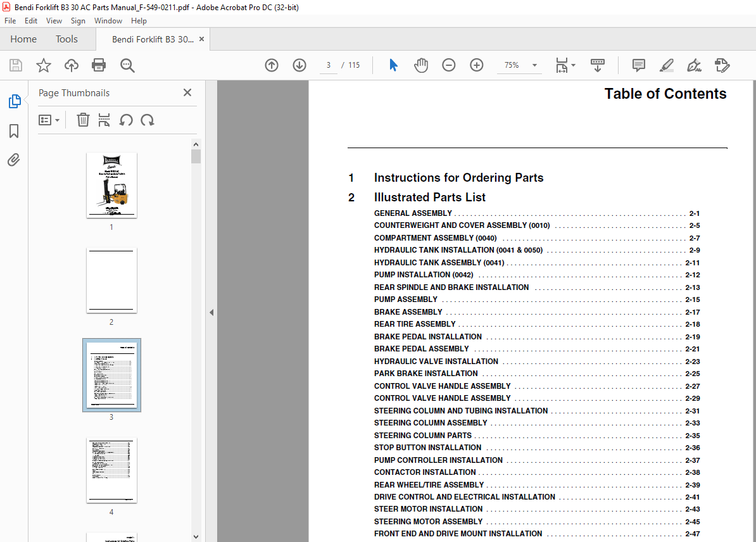
Task: Select the Highlight text pen tool
Action: tap(666, 65)
